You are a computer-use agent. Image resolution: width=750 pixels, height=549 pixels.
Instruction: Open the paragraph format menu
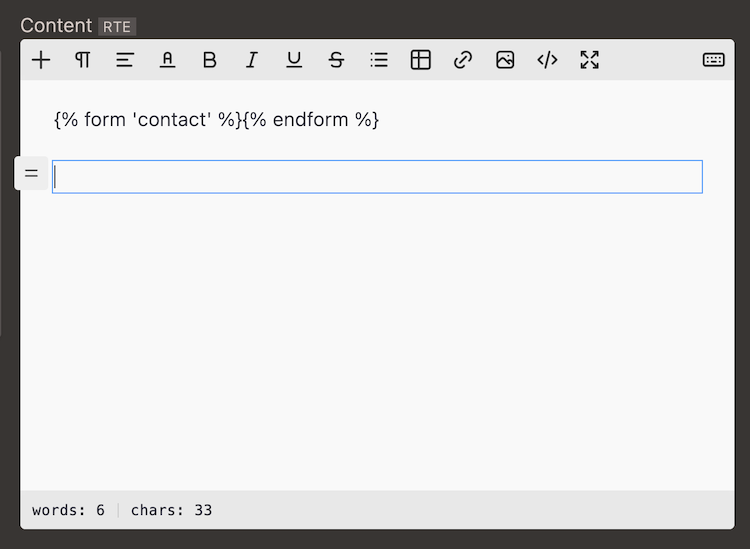point(83,60)
